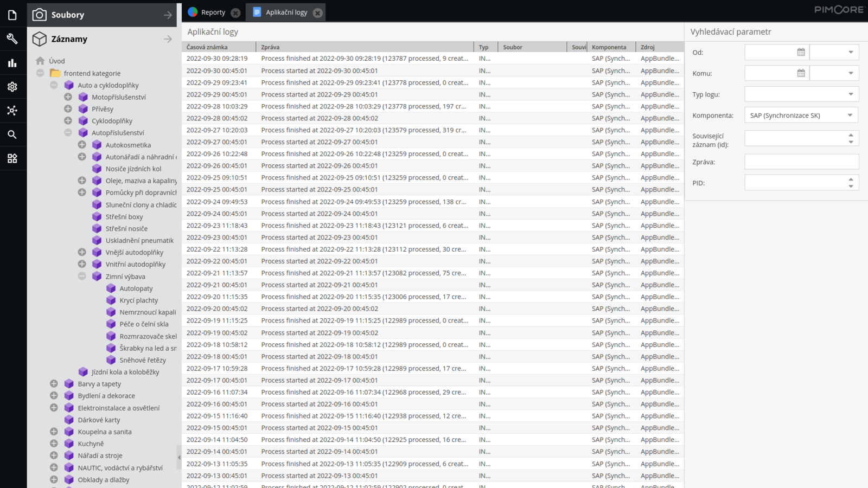Open the Typ logu dropdown
Screen dimensions: 868x488
point(851,94)
